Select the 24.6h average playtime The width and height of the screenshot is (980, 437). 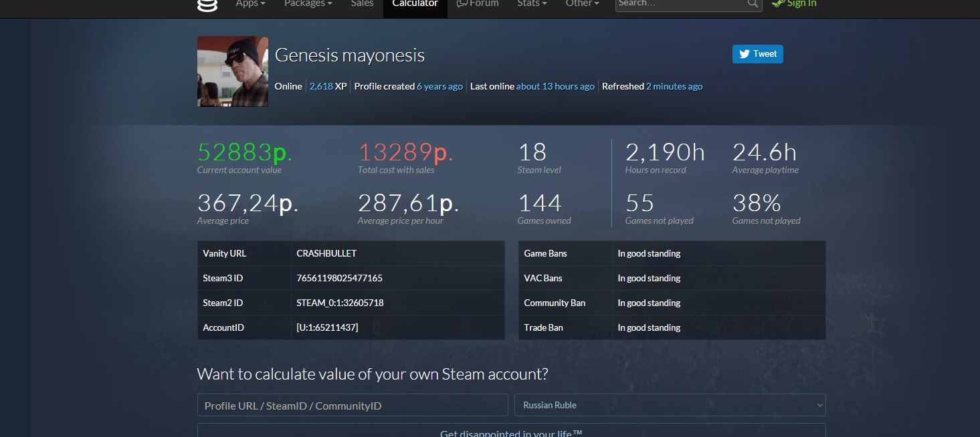point(765,152)
